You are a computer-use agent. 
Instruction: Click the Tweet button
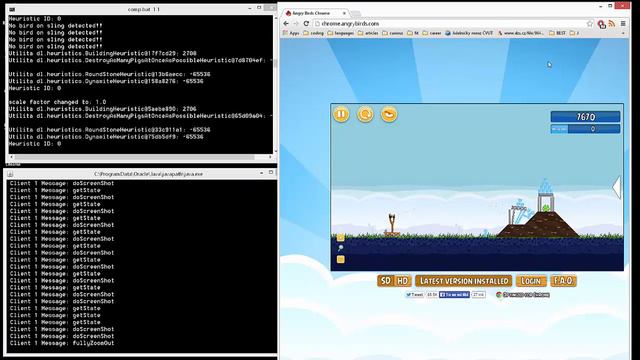(x=415, y=295)
